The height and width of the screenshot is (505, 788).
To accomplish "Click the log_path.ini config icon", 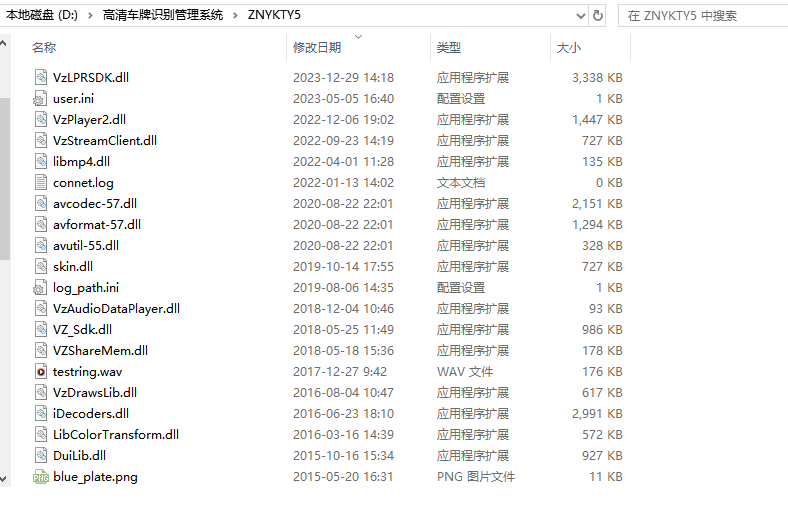I will (40, 287).
